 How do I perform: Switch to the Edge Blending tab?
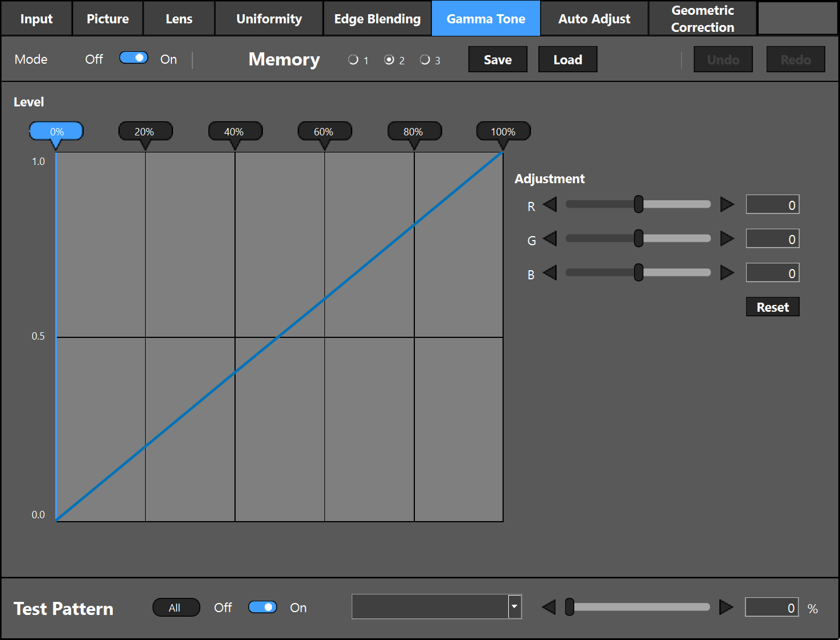pos(377,19)
